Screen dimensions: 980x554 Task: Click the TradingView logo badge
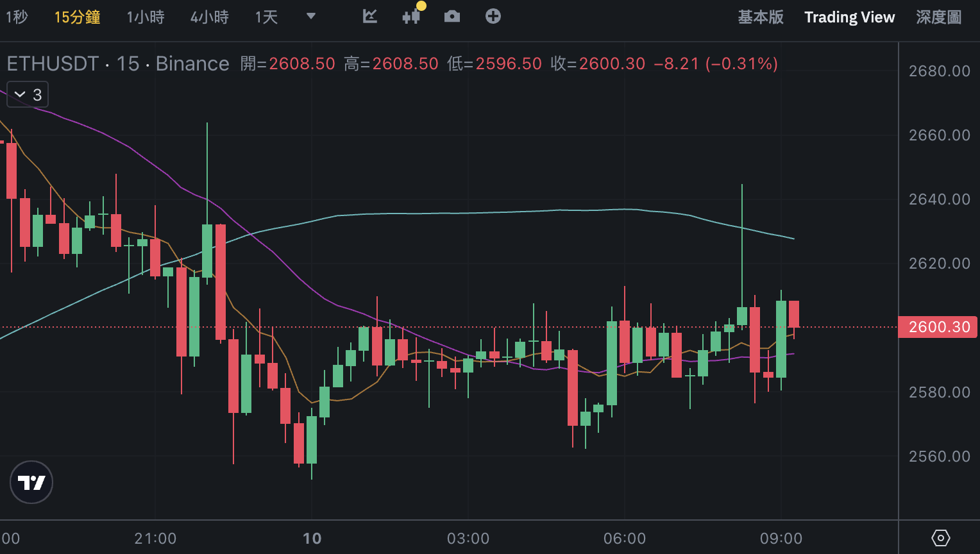coord(31,482)
